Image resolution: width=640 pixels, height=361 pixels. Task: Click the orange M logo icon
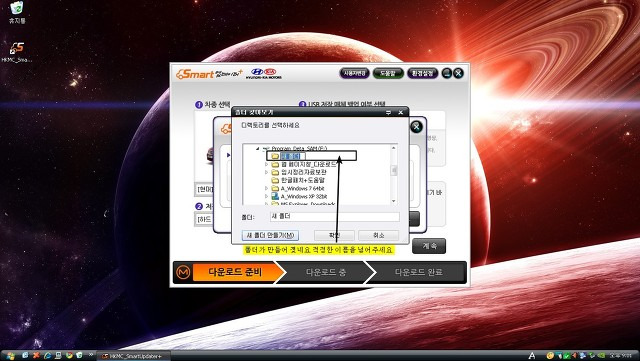183,272
